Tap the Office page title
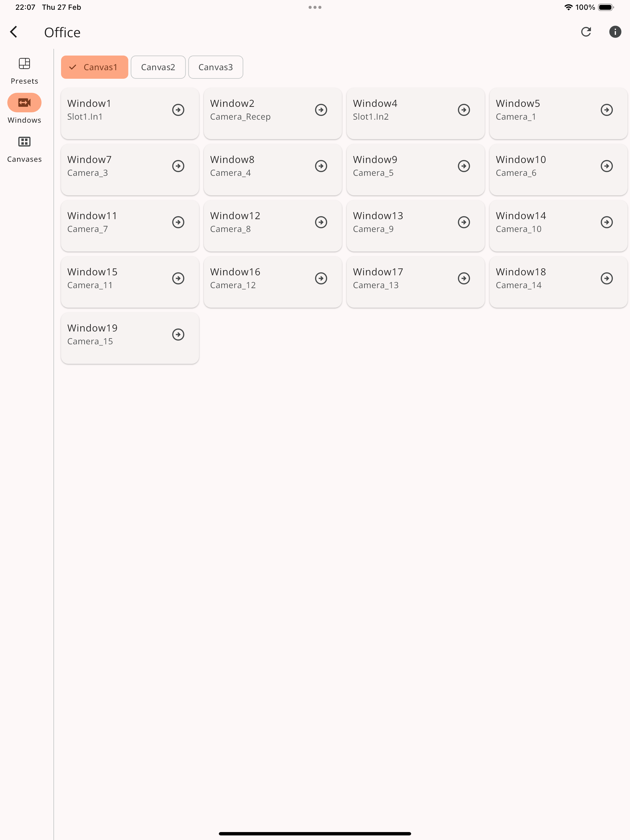Viewport: 630px width, 840px height. 62,33
